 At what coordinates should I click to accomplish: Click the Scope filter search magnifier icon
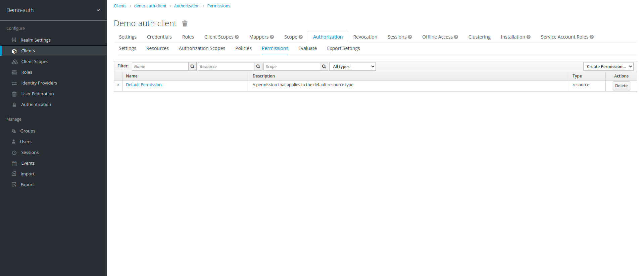click(324, 66)
